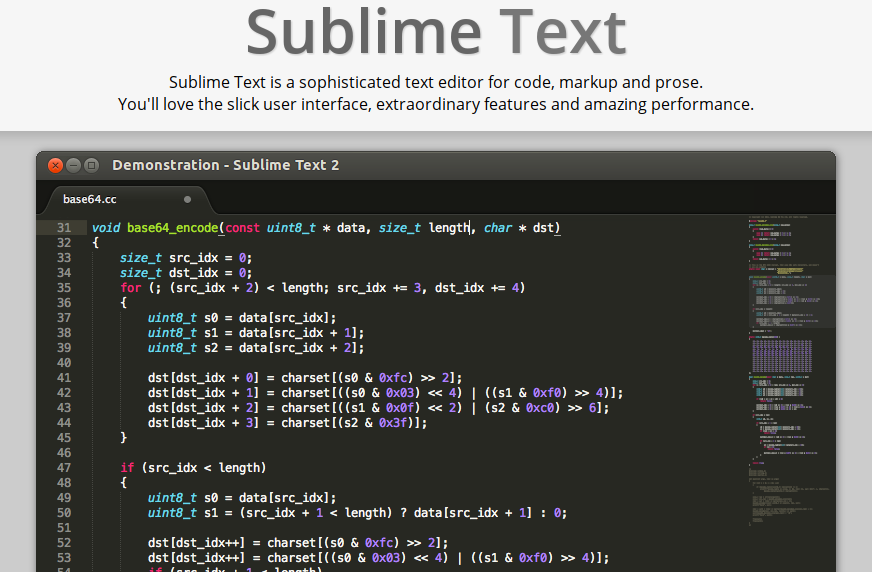Click the 'if' keyword on line 47

tap(127, 468)
